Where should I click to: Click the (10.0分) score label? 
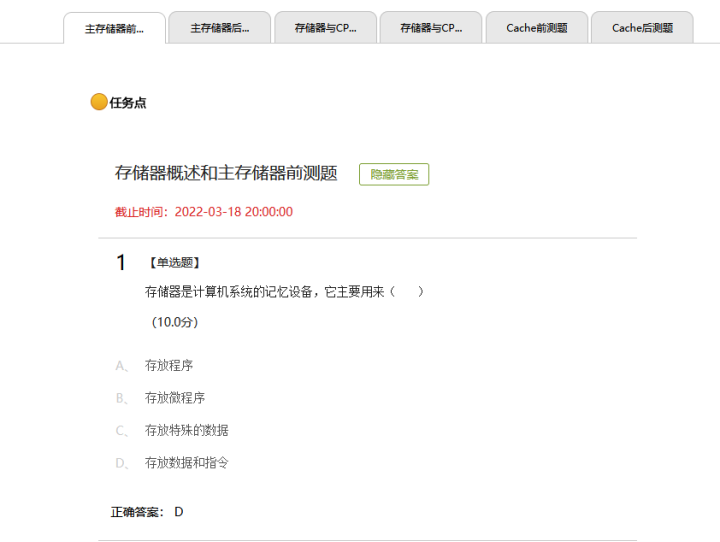175,322
